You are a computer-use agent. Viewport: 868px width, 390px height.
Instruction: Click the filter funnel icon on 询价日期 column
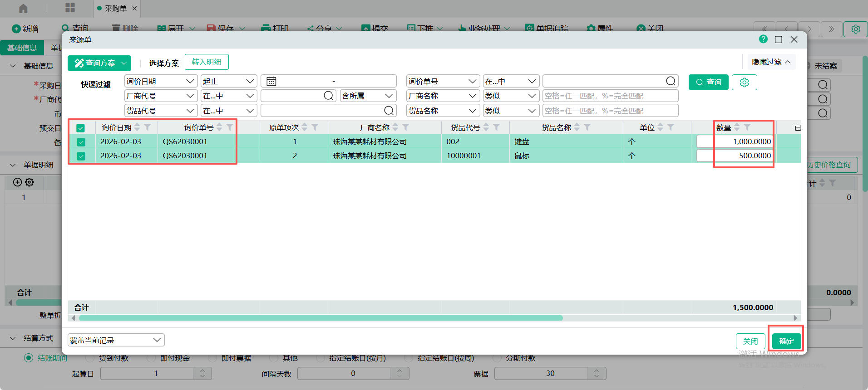148,127
